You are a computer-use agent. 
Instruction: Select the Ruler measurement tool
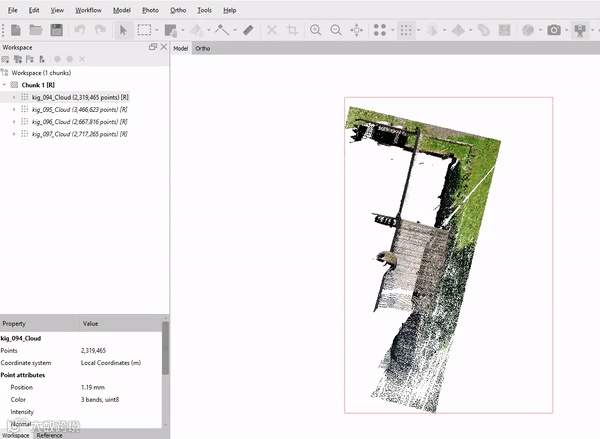pos(249,30)
